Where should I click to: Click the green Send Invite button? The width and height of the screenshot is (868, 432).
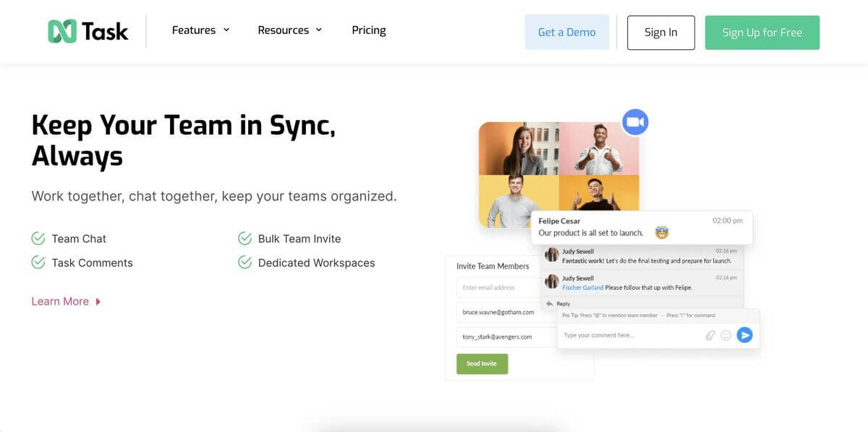[x=482, y=363]
